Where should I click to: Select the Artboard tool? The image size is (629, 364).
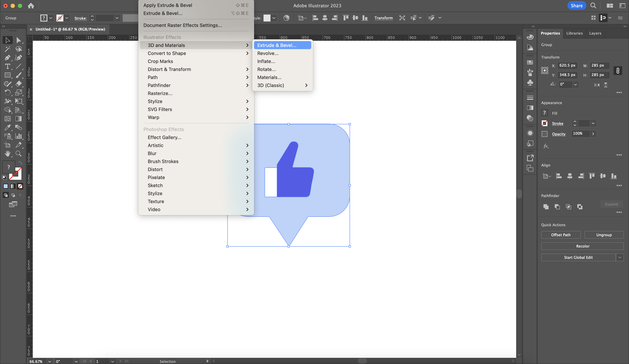pyautogui.click(x=7, y=145)
